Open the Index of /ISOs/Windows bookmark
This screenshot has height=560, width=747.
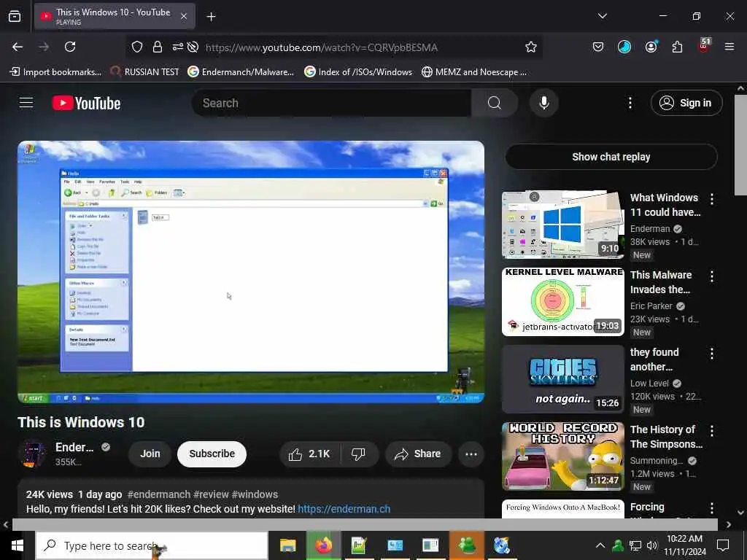358,72
